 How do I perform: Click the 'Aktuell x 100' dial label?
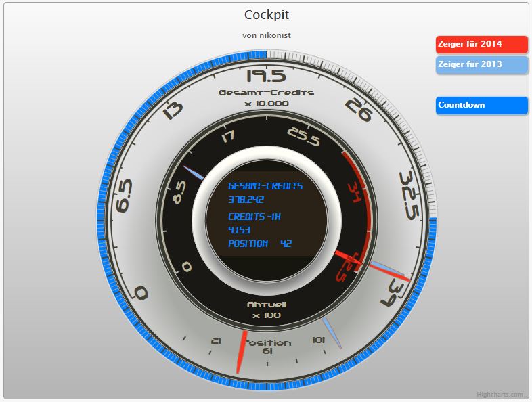click(x=267, y=310)
